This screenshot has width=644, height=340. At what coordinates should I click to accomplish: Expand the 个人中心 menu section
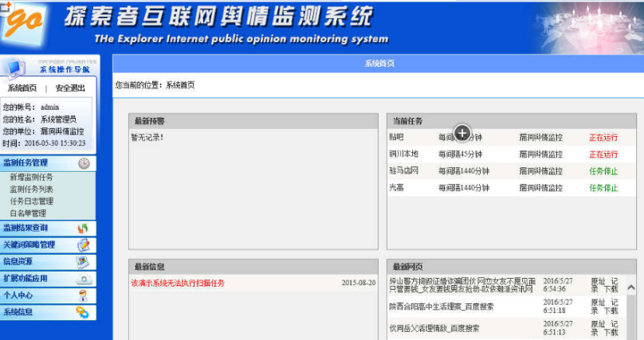pos(48,295)
